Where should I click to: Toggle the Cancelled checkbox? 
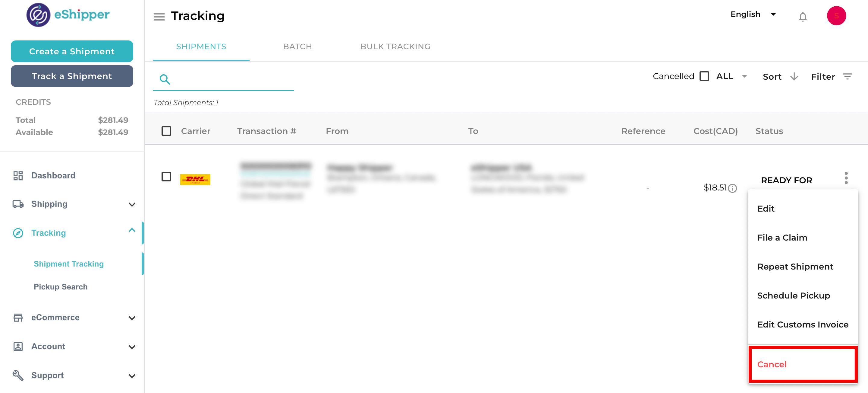pyautogui.click(x=704, y=76)
